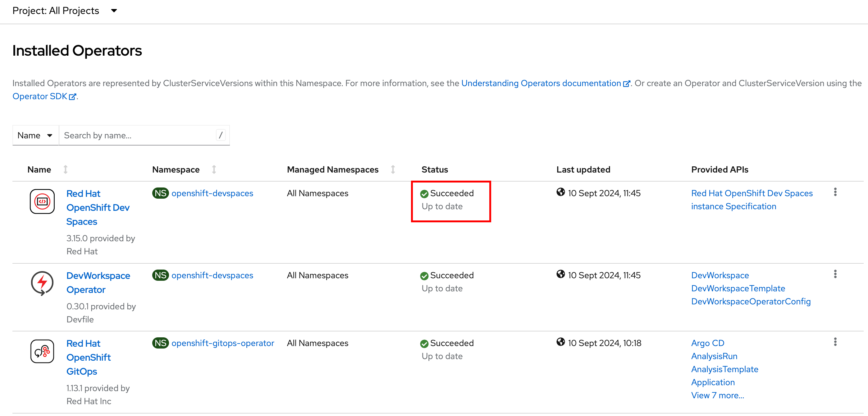Open DevWorkspace Operator details

point(98,283)
